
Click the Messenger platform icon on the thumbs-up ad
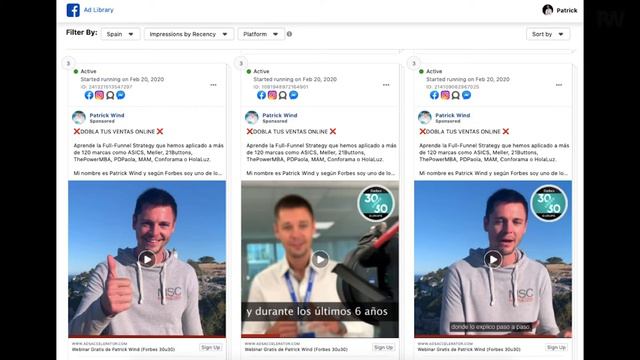pos(120,95)
